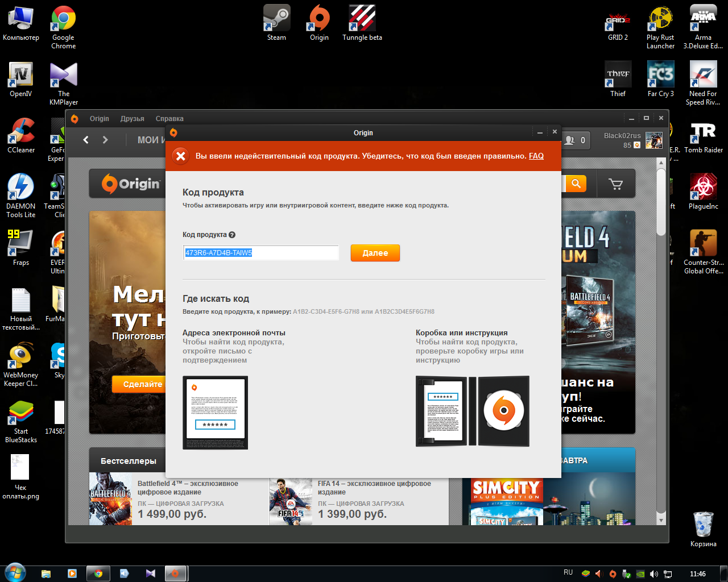Click the Далее button
This screenshot has width=728, height=582.
(x=375, y=253)
